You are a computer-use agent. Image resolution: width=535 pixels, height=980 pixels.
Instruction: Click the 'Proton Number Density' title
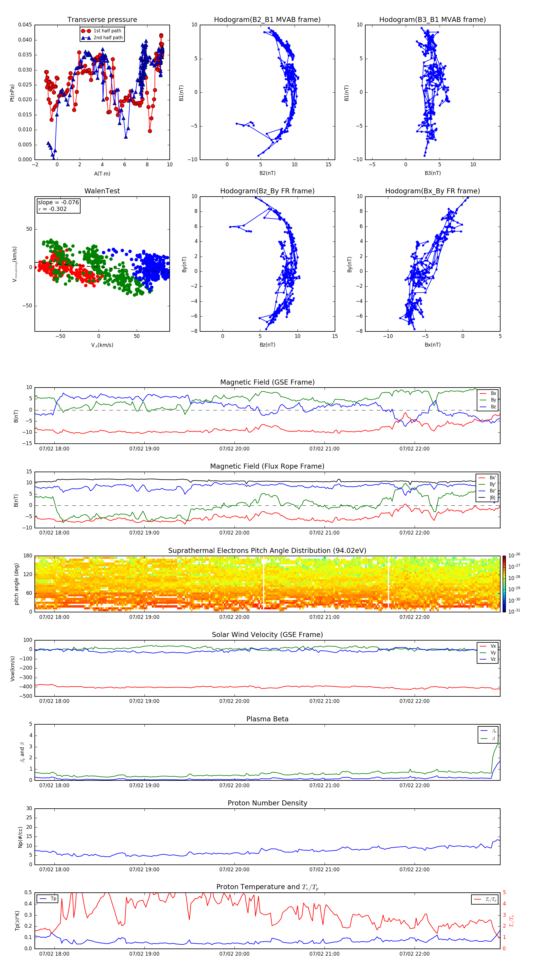pos(267,803)
